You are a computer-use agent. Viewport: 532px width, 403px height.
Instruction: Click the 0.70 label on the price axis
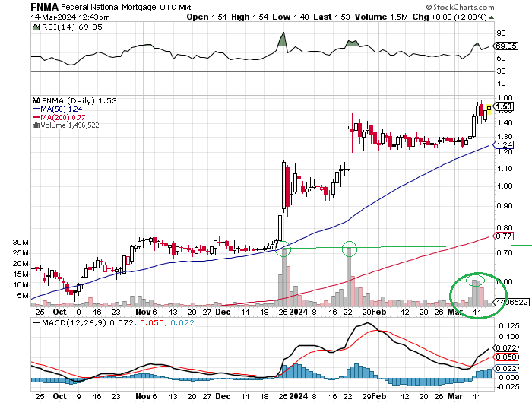pos(505,253)
